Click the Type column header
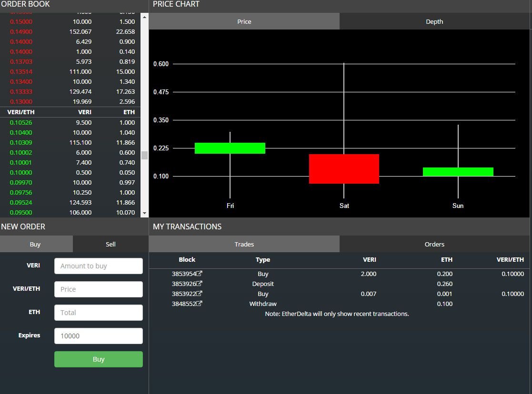532x394 pixels. click(x=263, y=259)
